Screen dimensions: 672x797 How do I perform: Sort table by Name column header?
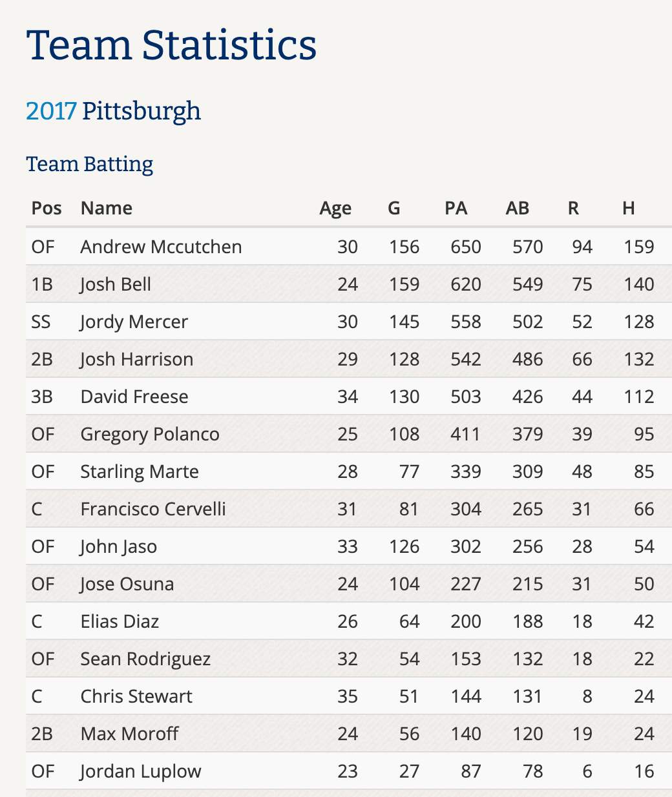tap(107, 208)
